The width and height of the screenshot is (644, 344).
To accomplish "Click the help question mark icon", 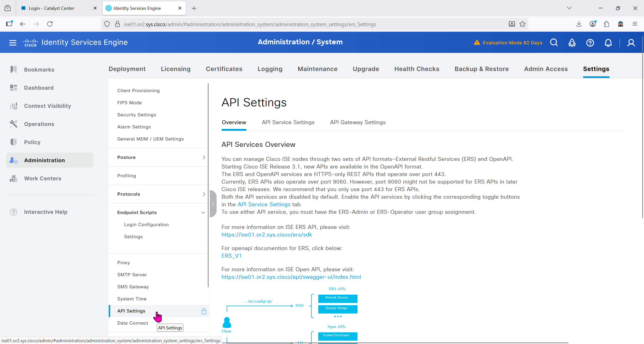I will coord(590,43).
